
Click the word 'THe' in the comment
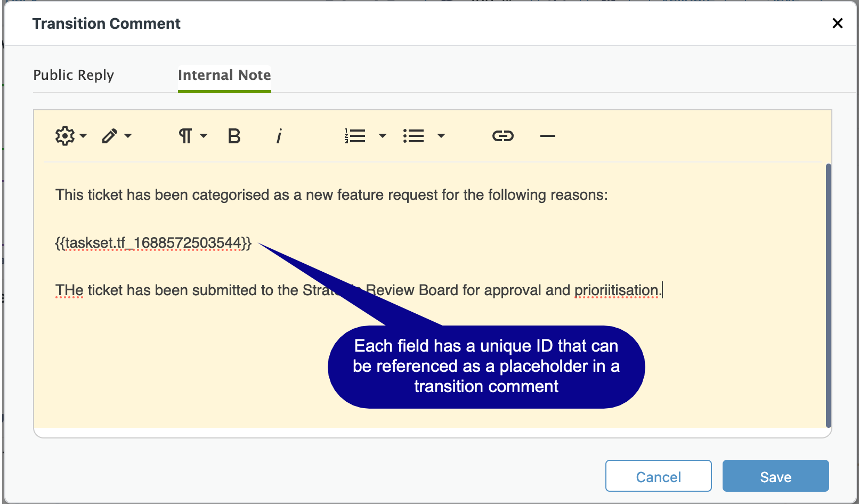(x=69, y=290)
